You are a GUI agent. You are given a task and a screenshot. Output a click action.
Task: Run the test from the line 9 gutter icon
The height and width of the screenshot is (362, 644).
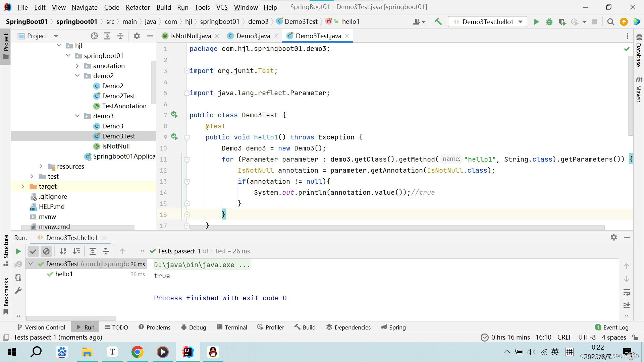pos(175,137)
